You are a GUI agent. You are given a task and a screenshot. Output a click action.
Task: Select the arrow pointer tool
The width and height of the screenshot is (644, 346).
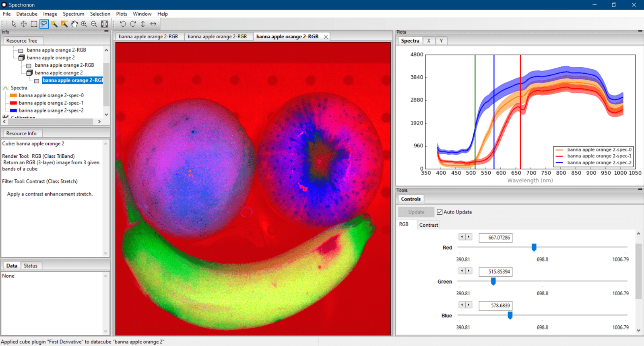[x=14, y=24]
